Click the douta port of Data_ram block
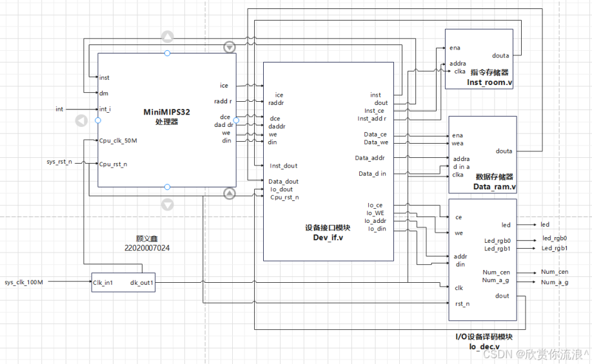The height and width of the screenshot is (364, 592). point(504,151)
